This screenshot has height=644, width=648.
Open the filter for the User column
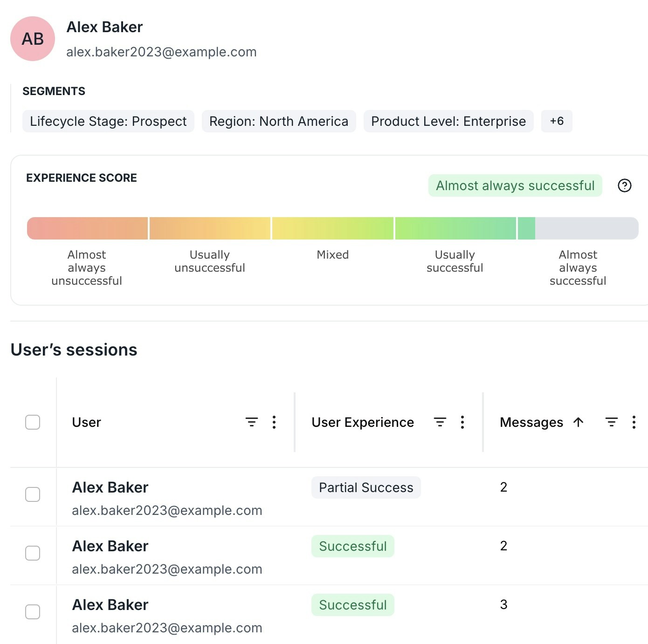click(x=251, y=422)
